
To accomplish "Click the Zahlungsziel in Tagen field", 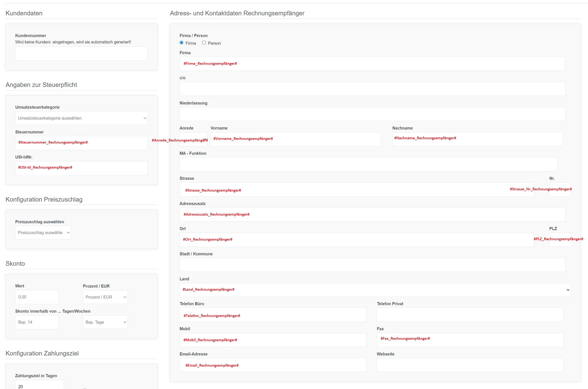I will [x=40, y=384].
